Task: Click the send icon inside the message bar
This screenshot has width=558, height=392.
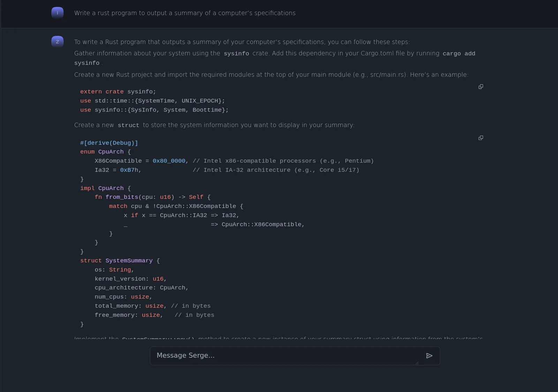Action: click(x=429, y=356)
